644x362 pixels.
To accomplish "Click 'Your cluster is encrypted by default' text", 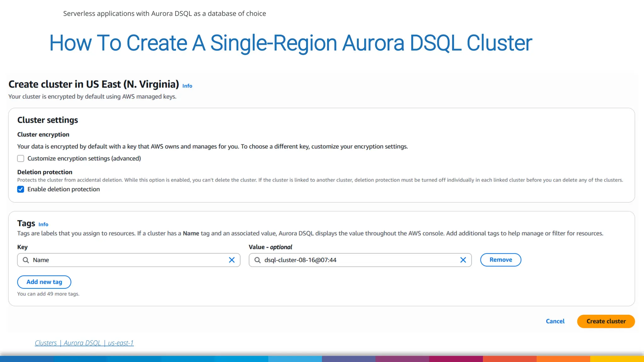I will tap(92, 96).
